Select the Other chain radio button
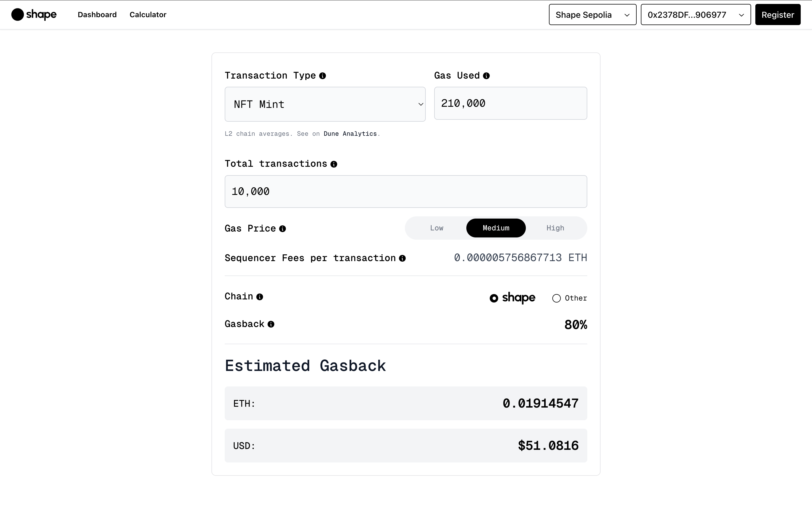The image size is (812, 507). tap(556, 298)
